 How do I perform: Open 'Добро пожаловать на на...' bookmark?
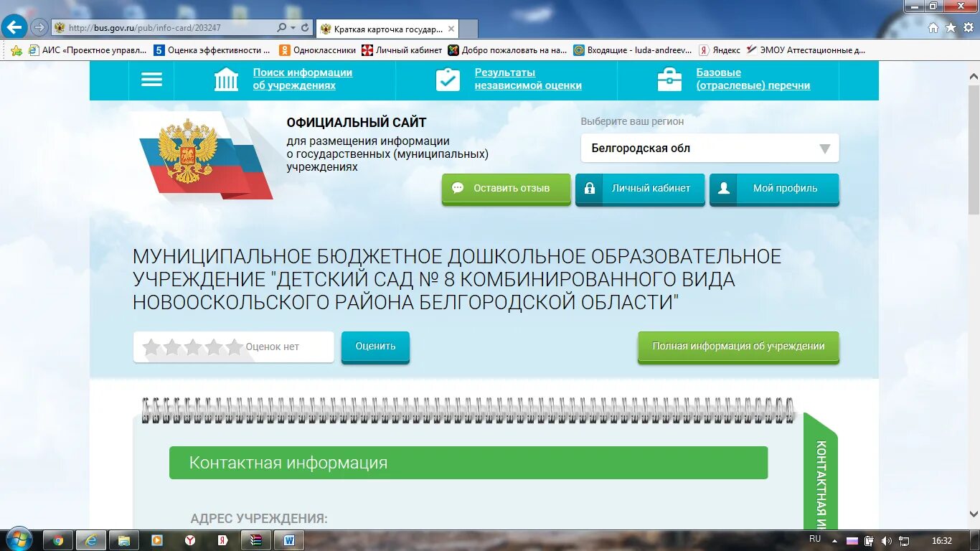click(507, 50)
